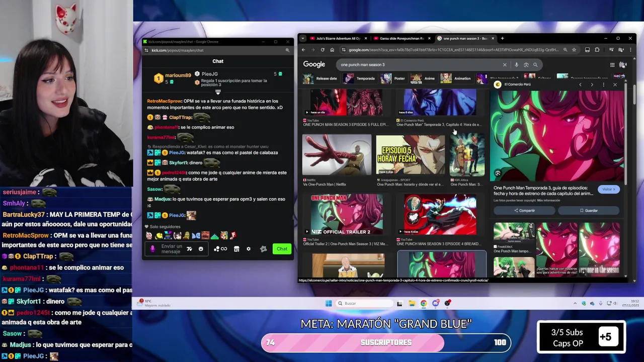This screenshot has height=362, width=644.
Task: Open the gift shop icon in Kick chat
Action: tap(236, 249)
